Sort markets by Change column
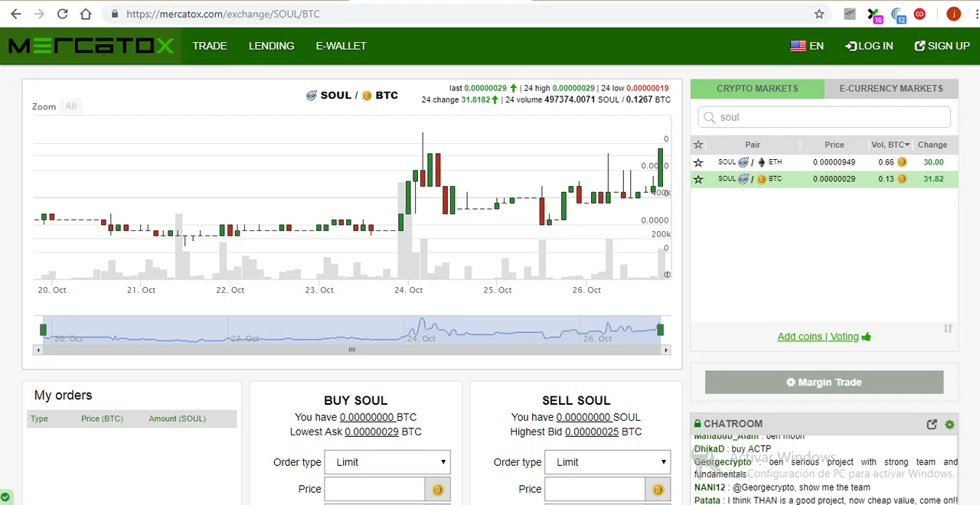Viewport: 980px width, 505px height. [x=933, y=145]
